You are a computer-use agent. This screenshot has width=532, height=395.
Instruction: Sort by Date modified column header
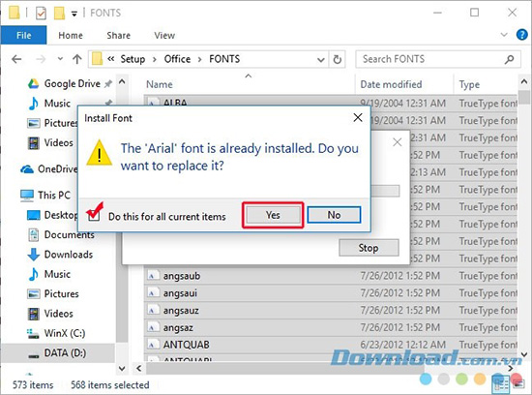(391, 84)
